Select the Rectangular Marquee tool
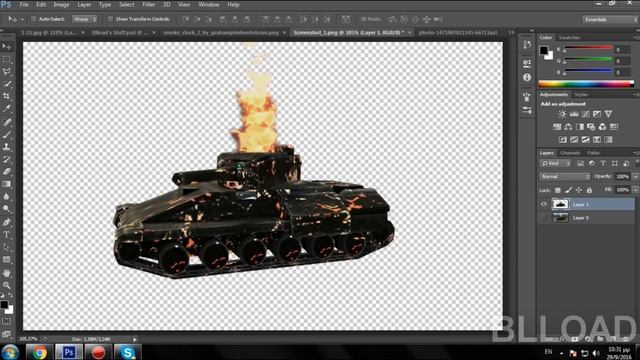 coord(7,59)
